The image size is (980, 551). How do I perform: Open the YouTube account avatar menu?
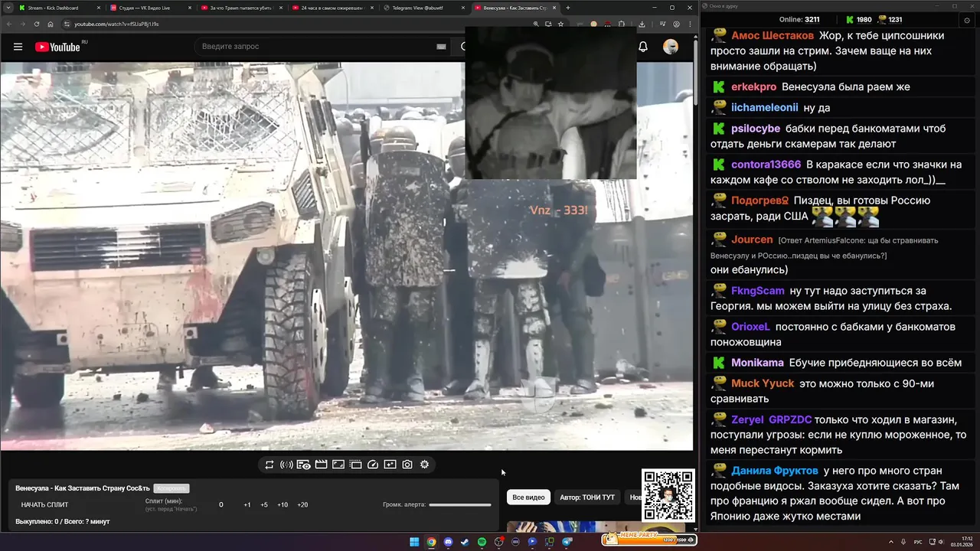pos(671,47)
